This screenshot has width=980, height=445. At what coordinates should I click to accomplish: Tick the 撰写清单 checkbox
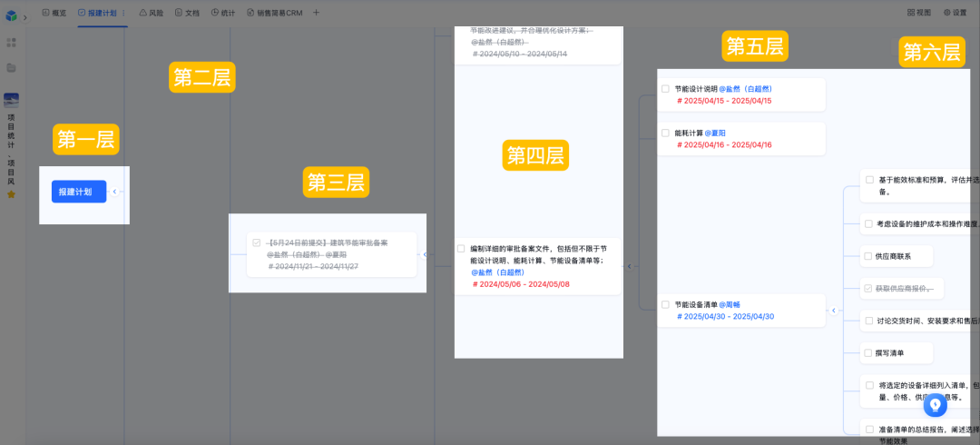point(868,352)
